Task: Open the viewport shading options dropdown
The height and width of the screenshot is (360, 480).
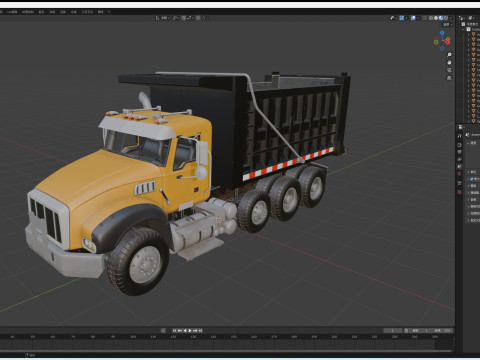Action: coord(450,18)
